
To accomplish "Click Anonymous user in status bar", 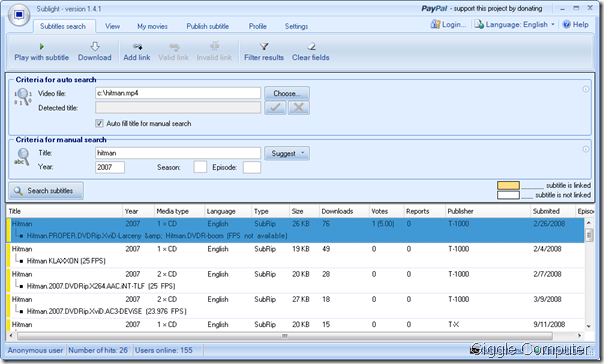I will click(x=35, y=350).
